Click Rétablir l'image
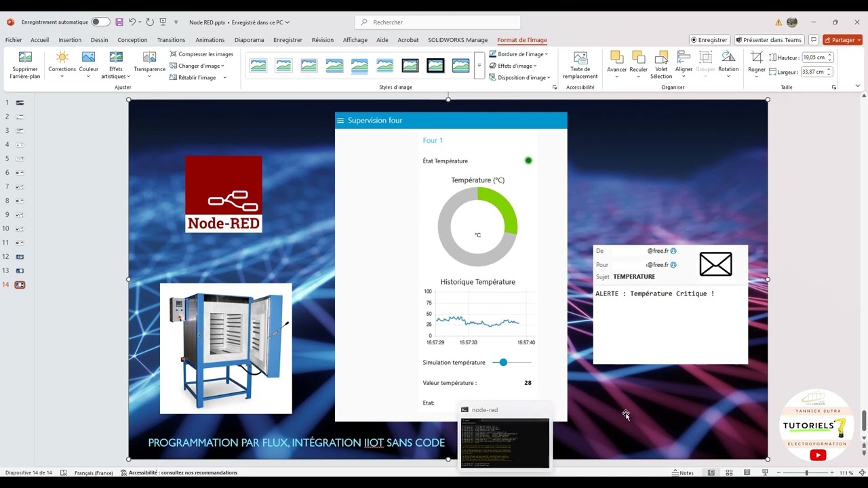The width and height of the screenshot is (868, 488). [198, 77]
